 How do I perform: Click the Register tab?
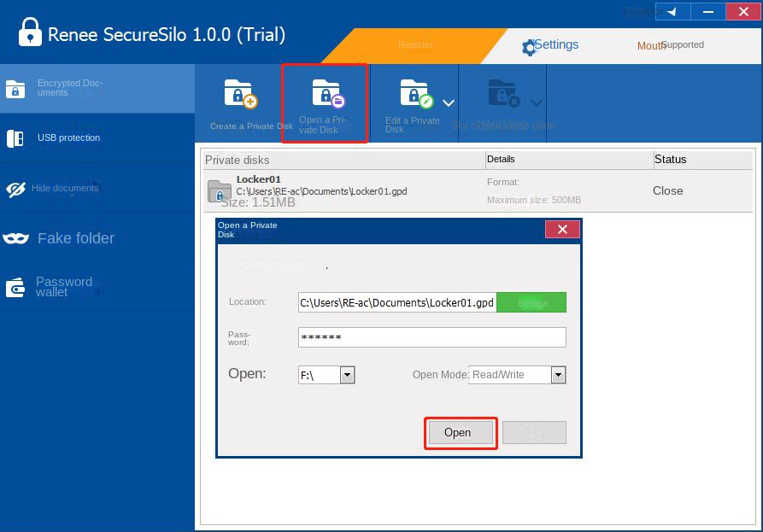[415, 44]
